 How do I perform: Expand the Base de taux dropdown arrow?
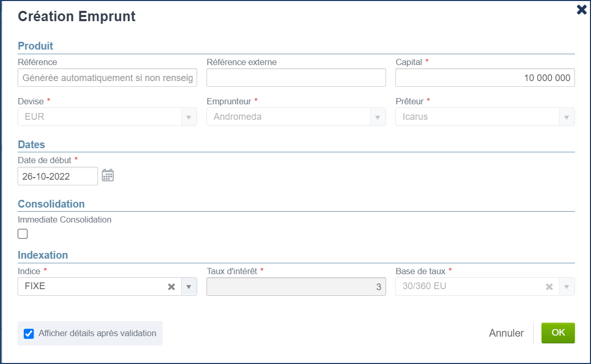[x=567, y=287]
